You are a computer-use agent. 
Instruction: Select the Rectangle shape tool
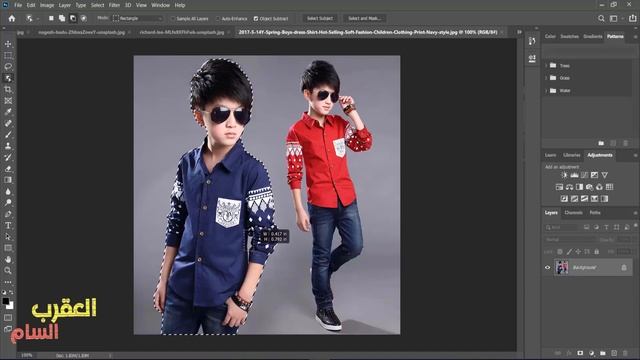click(8, 248)
